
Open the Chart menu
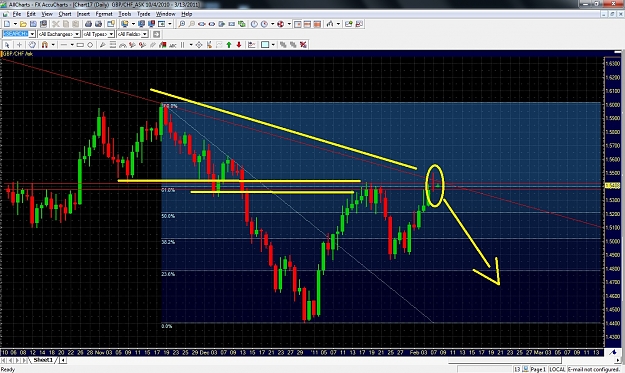pos(65,14)
